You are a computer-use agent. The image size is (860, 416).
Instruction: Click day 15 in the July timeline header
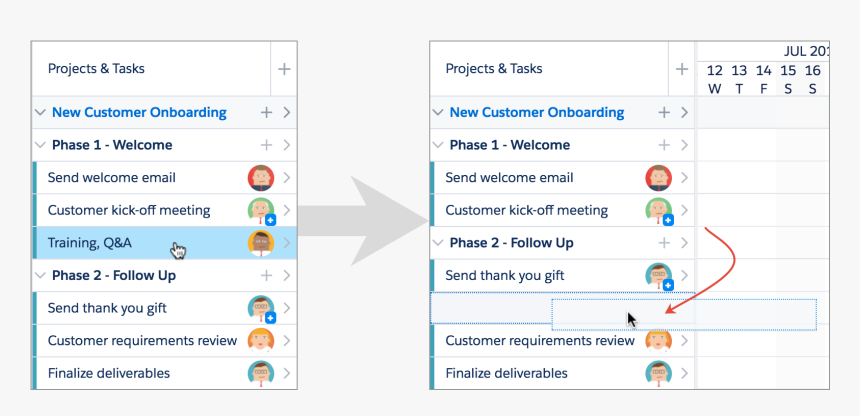tap(788, 78)
